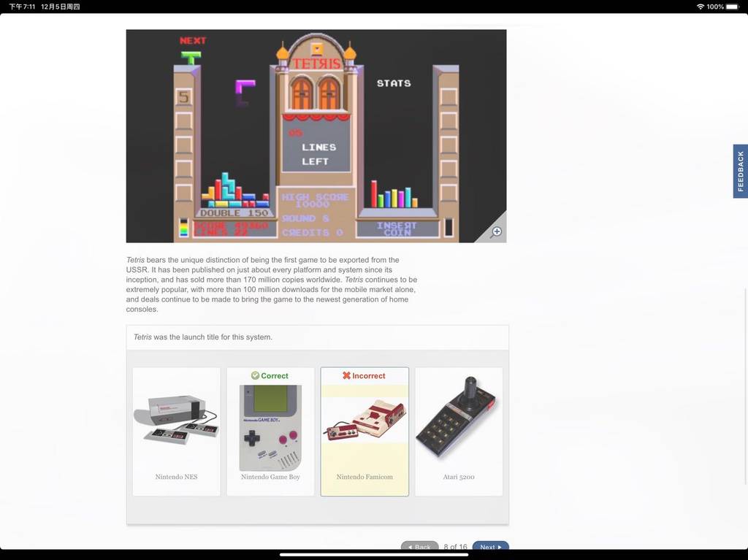Tap the battery indicator icon
Screen dimensions: 748x560
[733, 7]
